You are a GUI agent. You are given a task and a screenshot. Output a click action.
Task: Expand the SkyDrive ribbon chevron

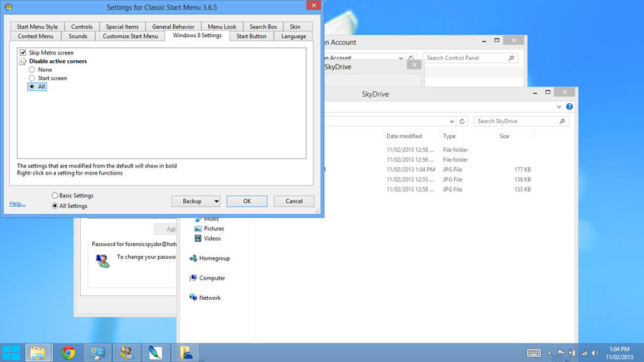(559, 107)
